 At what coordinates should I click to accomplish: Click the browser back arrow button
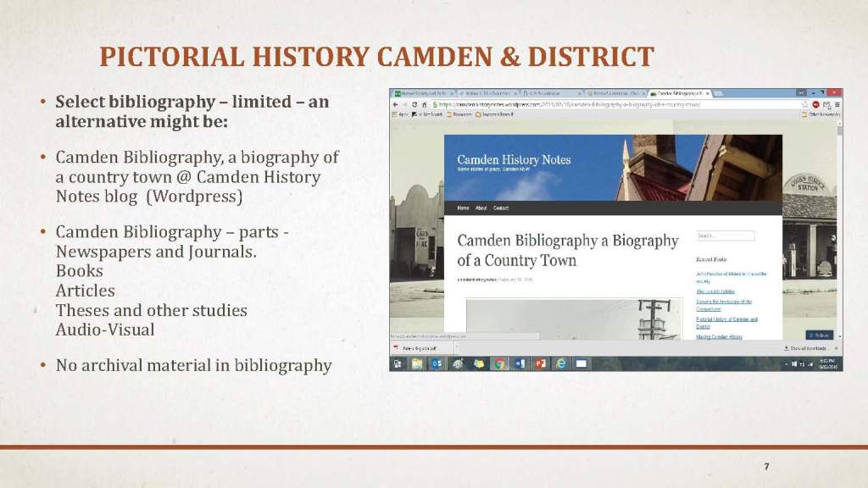(396, 104)
